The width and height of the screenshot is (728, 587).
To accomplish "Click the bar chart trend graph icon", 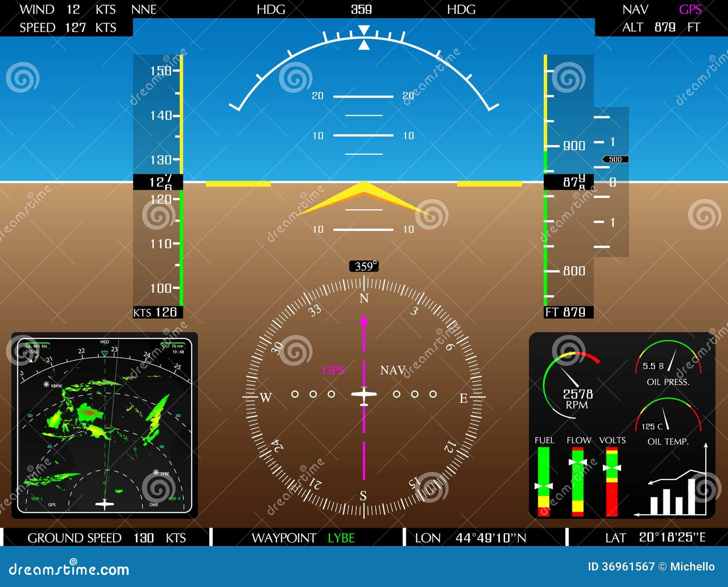I will point(671,480).
